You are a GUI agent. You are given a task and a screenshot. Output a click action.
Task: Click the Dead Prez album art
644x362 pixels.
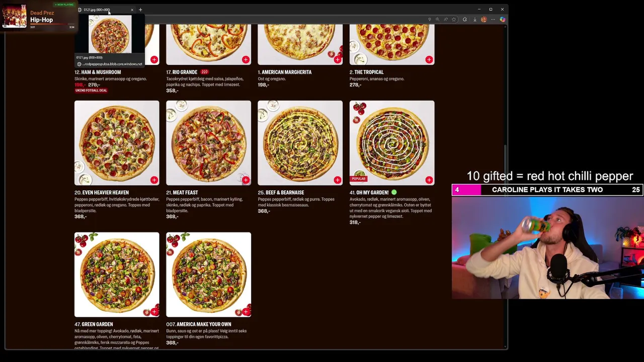(15, 16)
